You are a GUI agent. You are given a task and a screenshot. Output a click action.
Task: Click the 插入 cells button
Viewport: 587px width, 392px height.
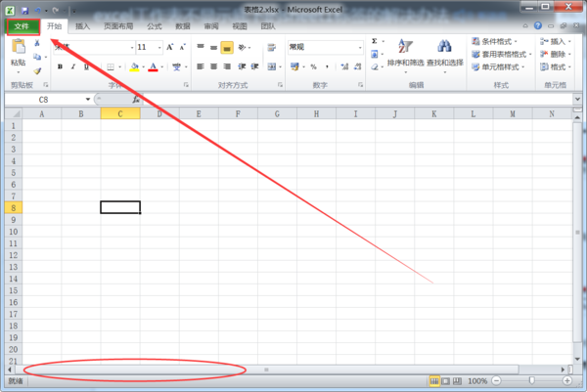(556, 41)
